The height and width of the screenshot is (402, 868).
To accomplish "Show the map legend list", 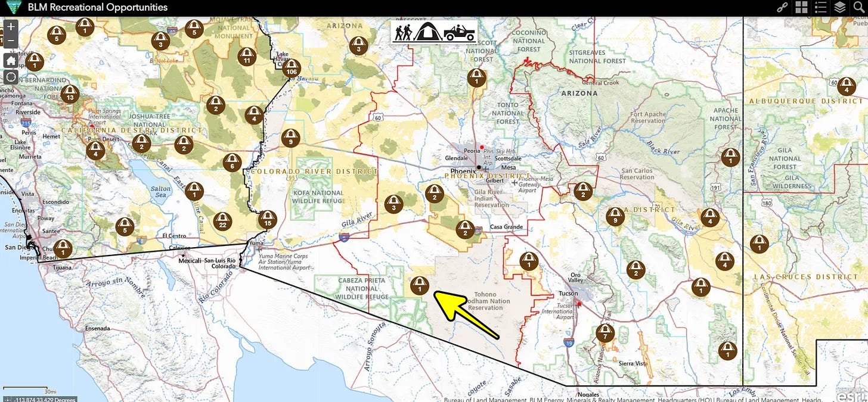I will pyautogui.click(x=820, y=7).
